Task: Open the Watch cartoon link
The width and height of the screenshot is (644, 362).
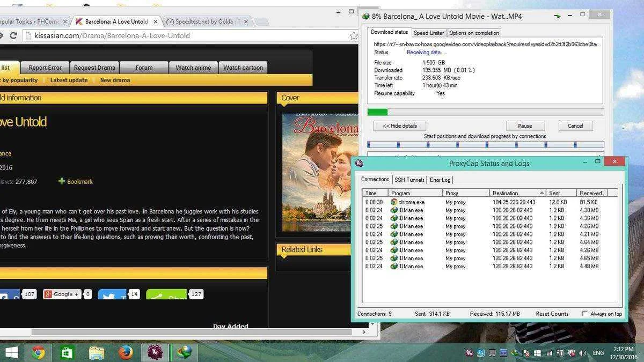Action: (243, 68)
